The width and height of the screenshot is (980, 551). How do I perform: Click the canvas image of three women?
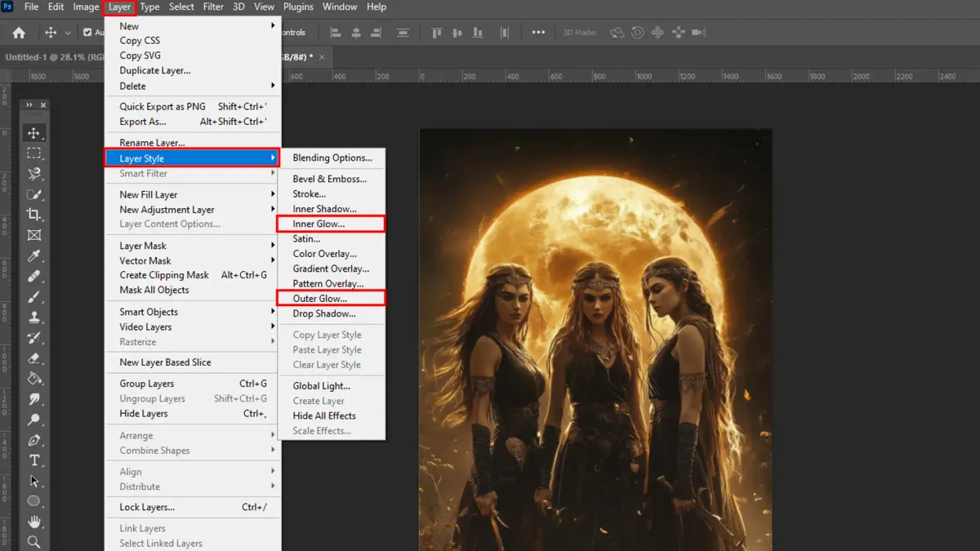click(x=595, y=339)
